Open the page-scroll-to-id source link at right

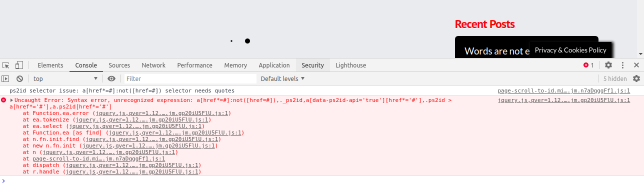tap(564, 90)
